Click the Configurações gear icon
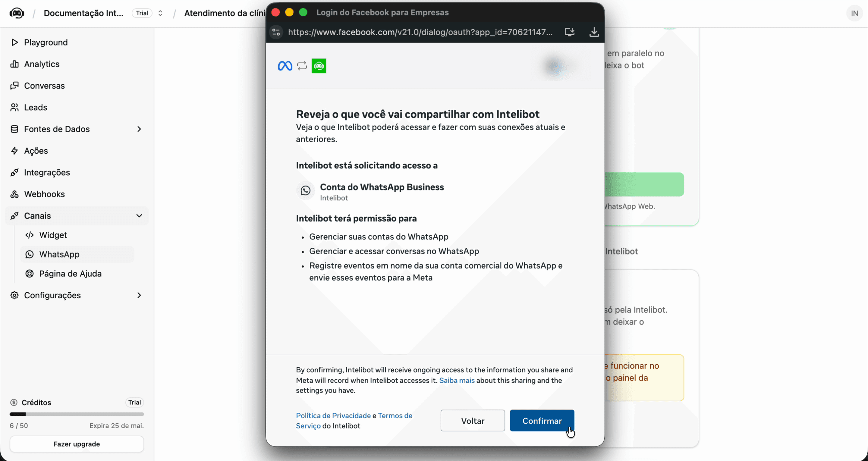 tap(14, 296)
